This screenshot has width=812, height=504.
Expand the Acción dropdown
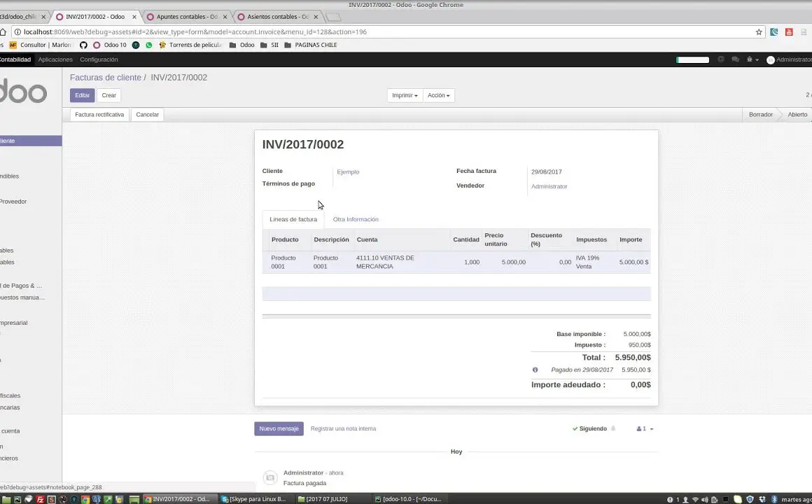(439, 95)
